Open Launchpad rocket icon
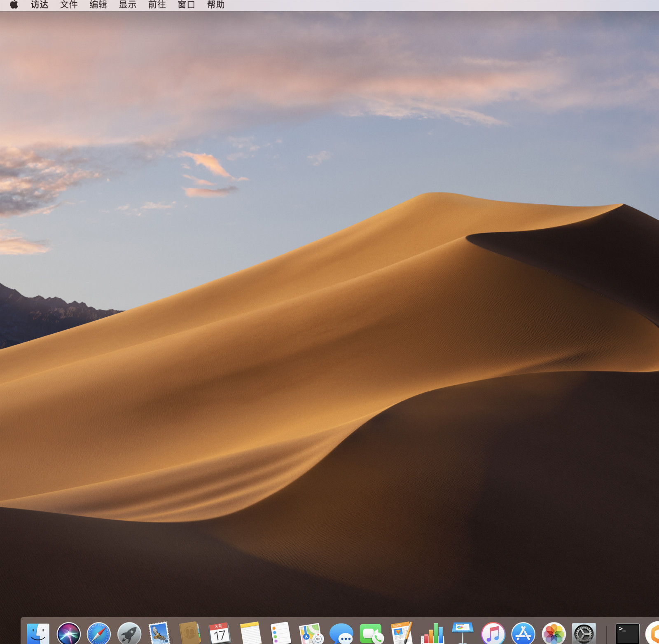The width and height of the screenshot is (659, 644). pos(129,633)
